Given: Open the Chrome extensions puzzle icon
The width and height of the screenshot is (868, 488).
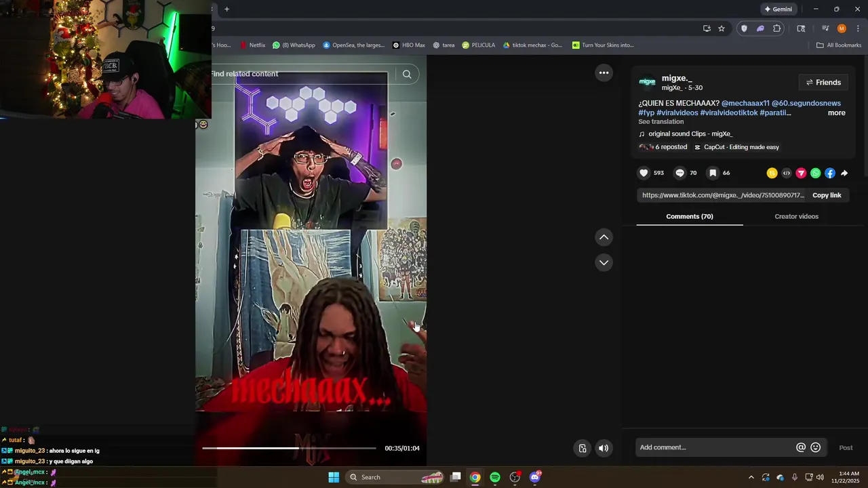Looking at the screenshot, I should pyautogui.click(x=777, y=28).
